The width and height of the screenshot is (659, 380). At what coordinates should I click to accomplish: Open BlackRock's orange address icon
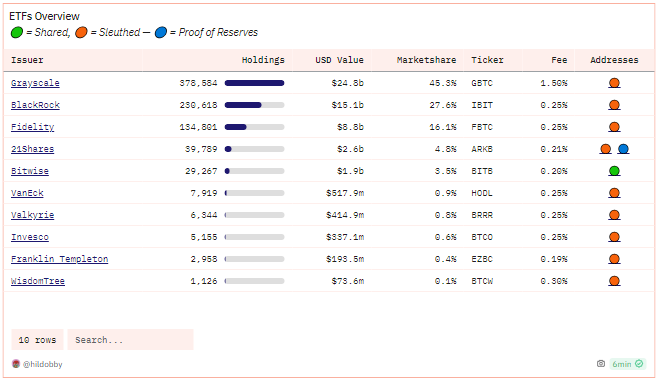point(614,105)
